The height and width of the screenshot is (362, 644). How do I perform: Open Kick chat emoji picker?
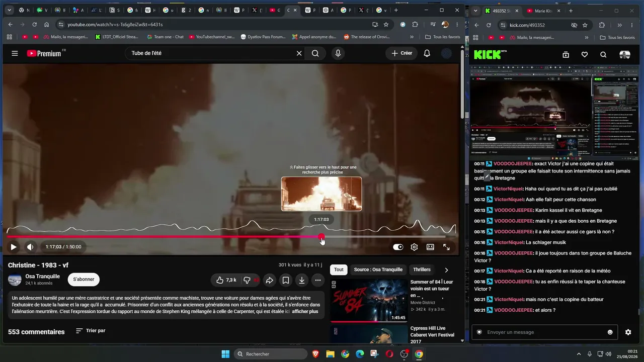tap(610, 332)
